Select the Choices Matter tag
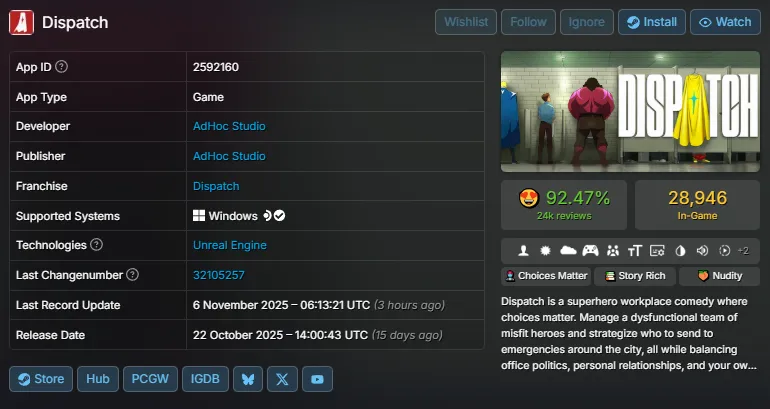Viewport: 770px width, 409px height. click(546, 276)
